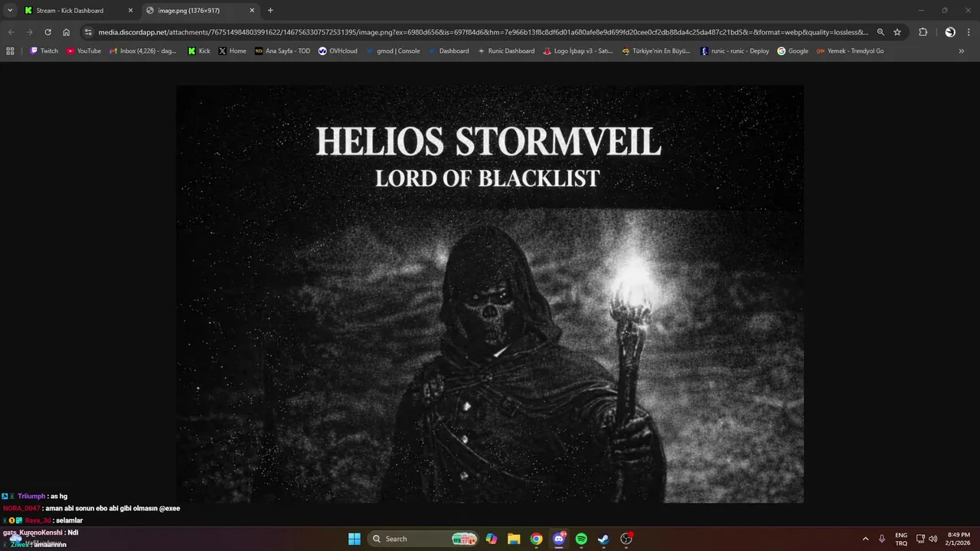This screenshot has width=980, height=551.
Task: Open the Chrome three-dot menu
Action: point(969,32)
